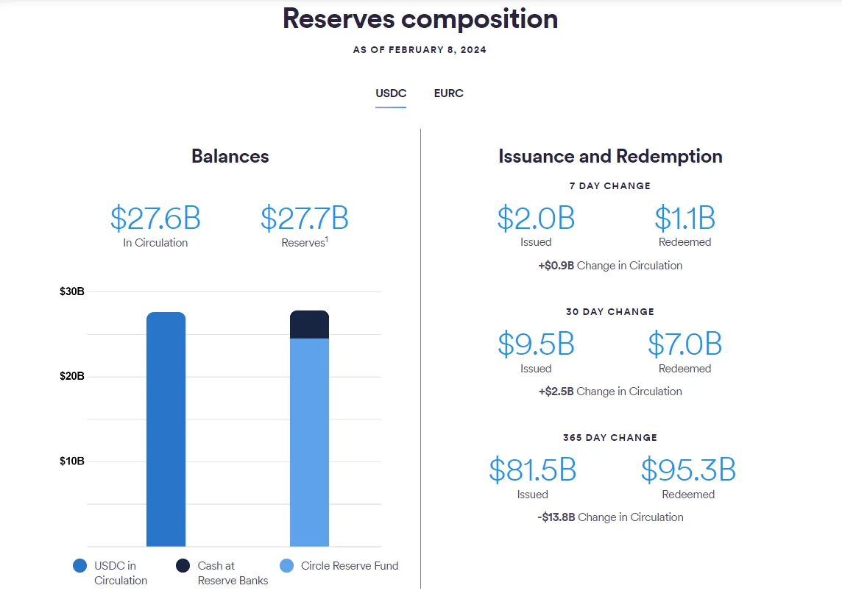Select the USDC tab
This screenshot has height=616, width=842.
coord(391,93)
